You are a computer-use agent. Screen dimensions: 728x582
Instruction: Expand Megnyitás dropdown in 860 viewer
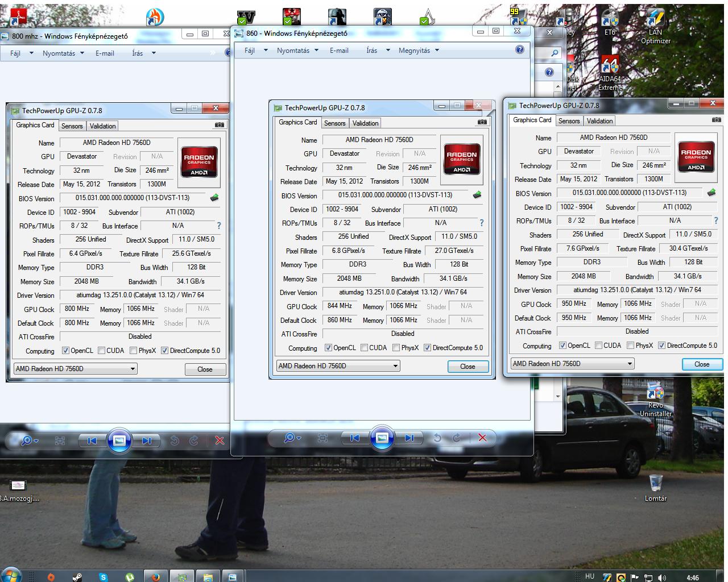(437, 51)
